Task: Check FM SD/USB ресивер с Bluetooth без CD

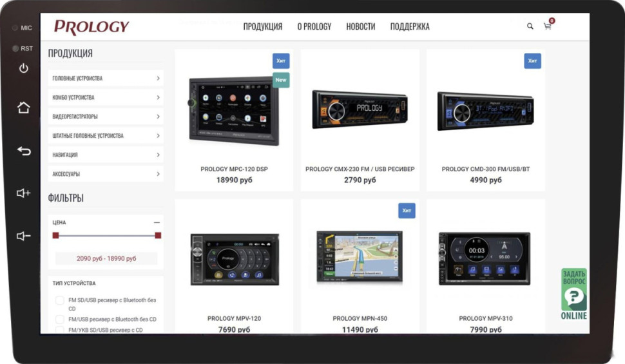Action: (x=60, y=300)
